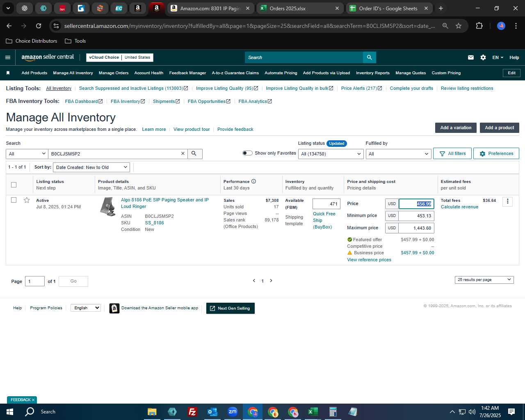
Task: Switch to Order ID's Google Sheets tab
Action: coord(388,8)
